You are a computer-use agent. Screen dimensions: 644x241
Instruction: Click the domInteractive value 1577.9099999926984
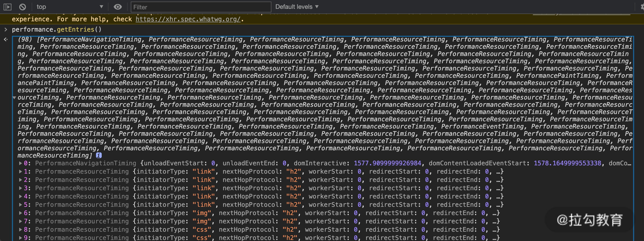[387, 163]
